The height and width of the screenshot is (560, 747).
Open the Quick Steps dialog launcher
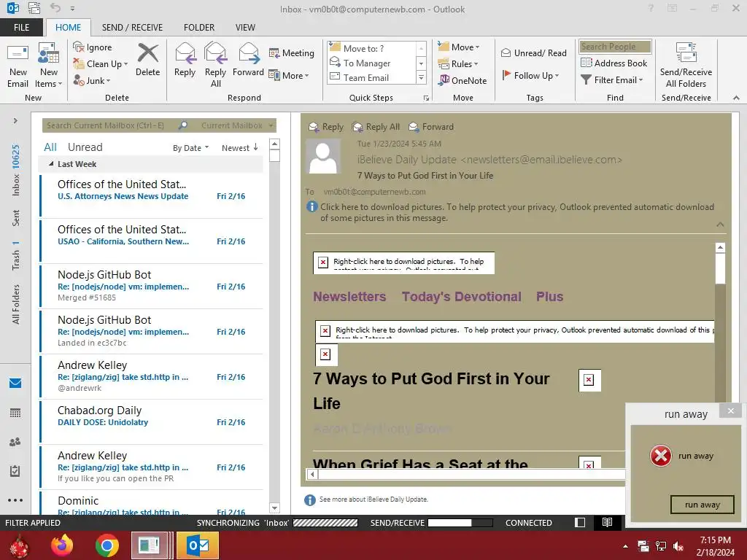pyautogui.click(x=426, y=98)
